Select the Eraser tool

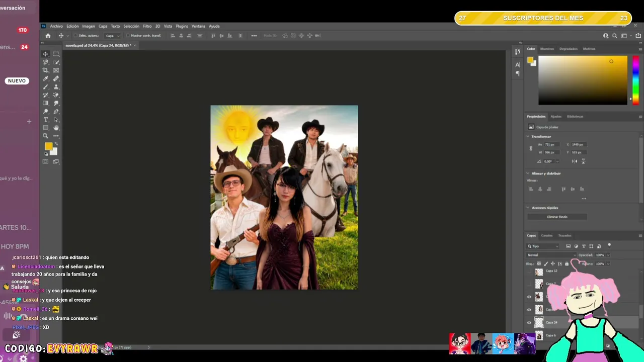click(x=56, y=95)
